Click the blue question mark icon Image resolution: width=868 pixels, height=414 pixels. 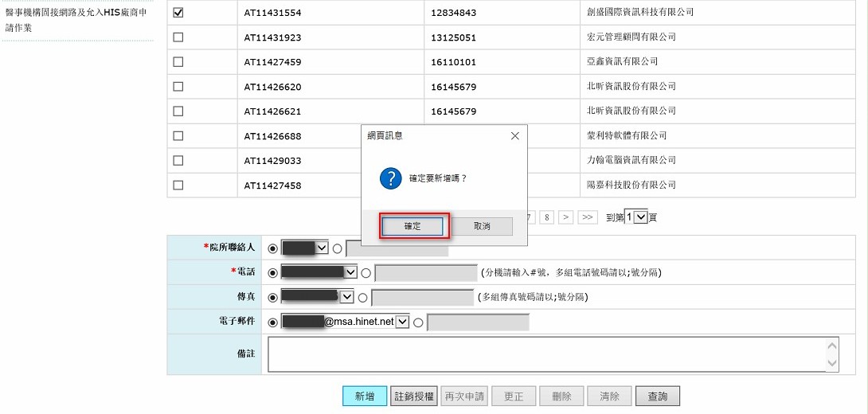(391, 179)
